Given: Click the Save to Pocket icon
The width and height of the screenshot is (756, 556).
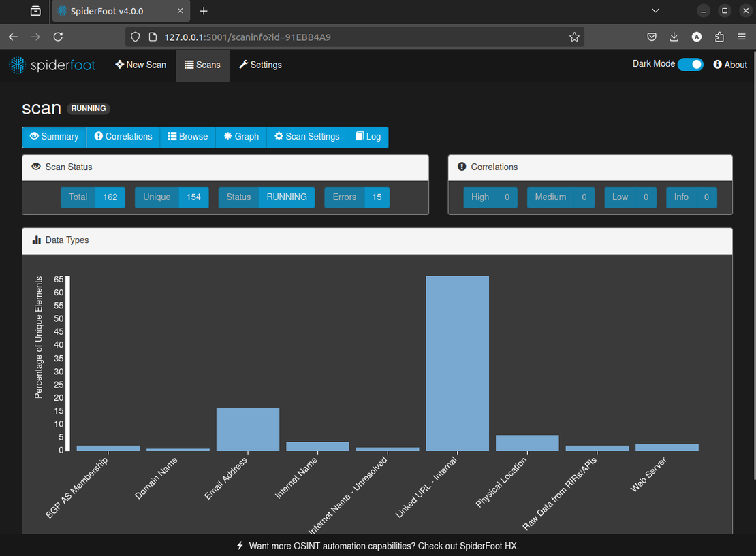Looking at the screenshot, I should (652, 37).
